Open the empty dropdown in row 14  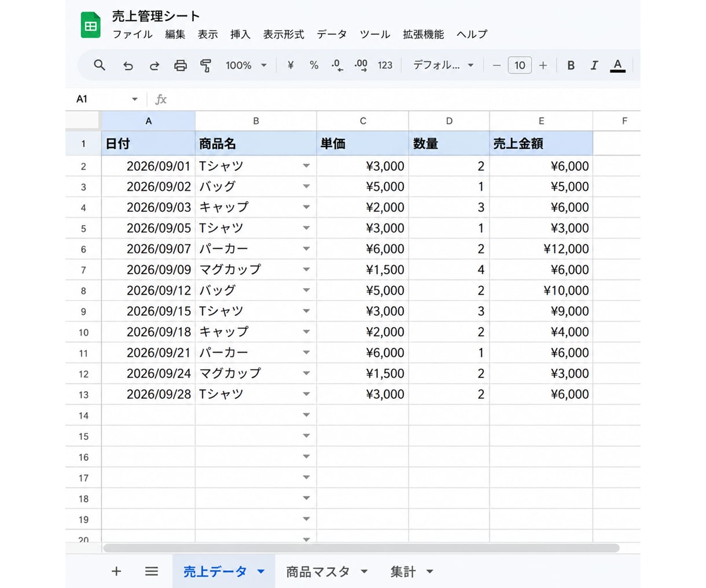click(306, 415)
